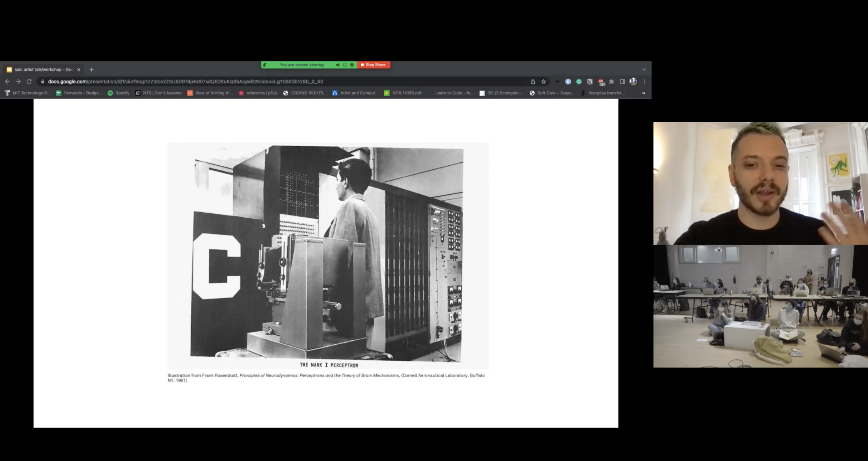868x461 pixels.
Task: Toggle the Zoom recording indicator circle
Action: click(345, 65)
